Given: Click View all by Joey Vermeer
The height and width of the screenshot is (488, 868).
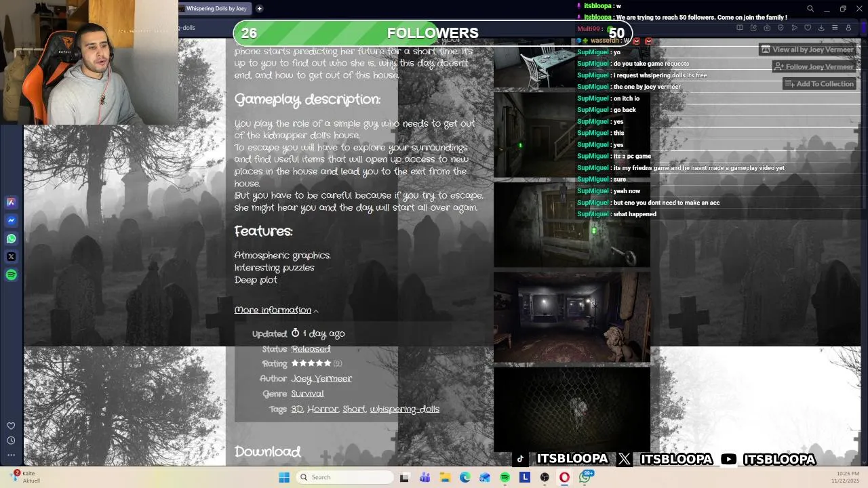Looking at the screenshot, I should [x=807, y=49].
